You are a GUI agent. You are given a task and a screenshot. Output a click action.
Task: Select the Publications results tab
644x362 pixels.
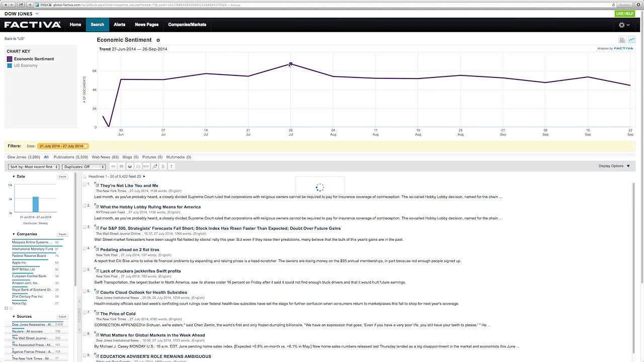71,157
